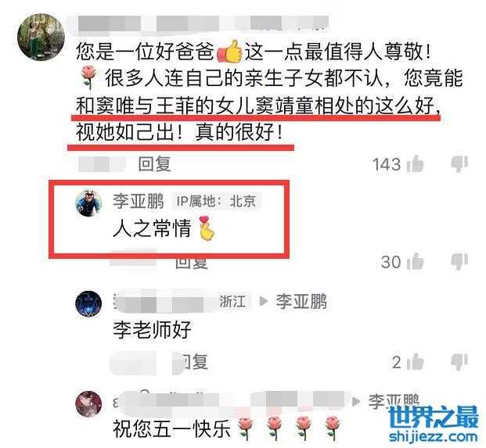
Task: Open 李亚鹏 mention after 浙江 arrow
Action: 301,301
